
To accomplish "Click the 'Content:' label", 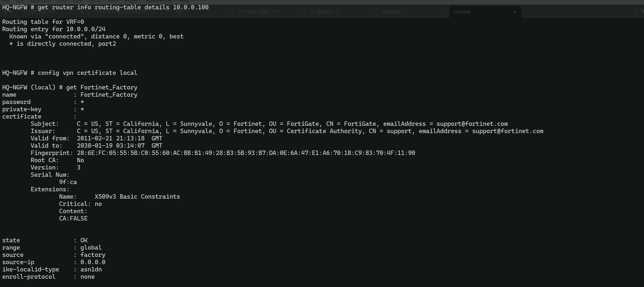I will click(73, 211).
